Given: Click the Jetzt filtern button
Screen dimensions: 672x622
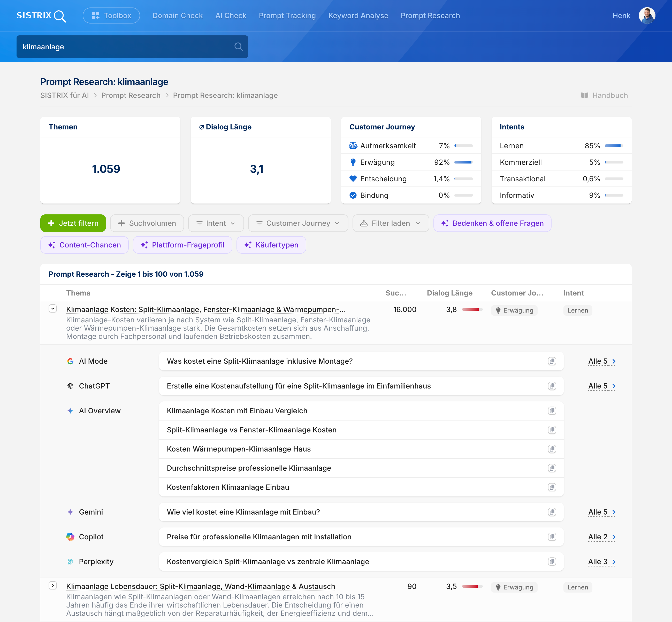Looking at the screenshot, I should (x=73, y=223).
